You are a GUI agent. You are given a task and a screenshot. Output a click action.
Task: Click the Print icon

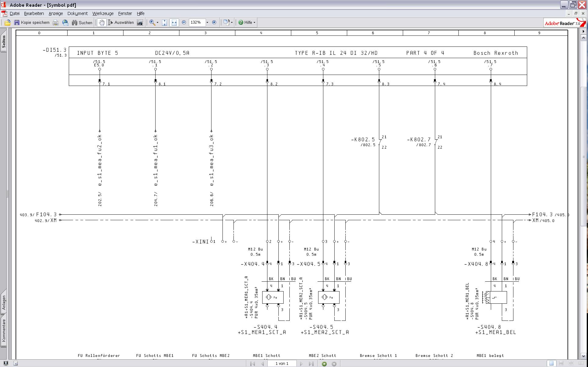coord(56,23)
